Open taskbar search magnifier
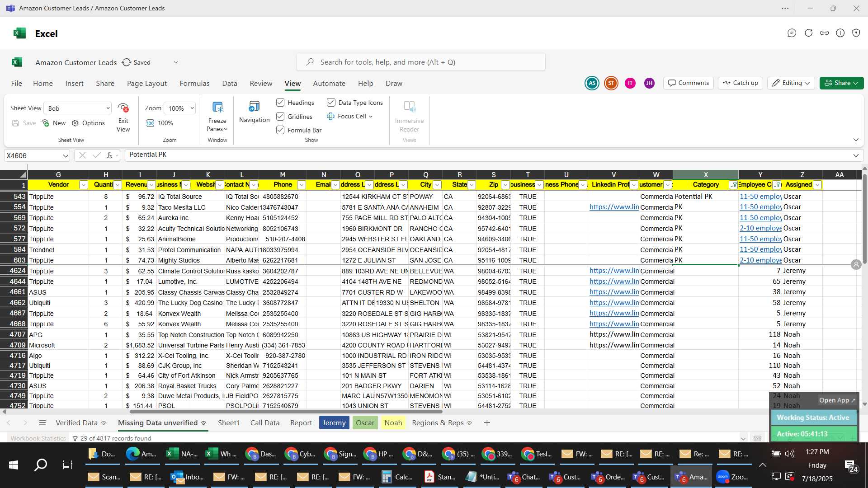Screen dimensions: 868x488 point(41,465)
